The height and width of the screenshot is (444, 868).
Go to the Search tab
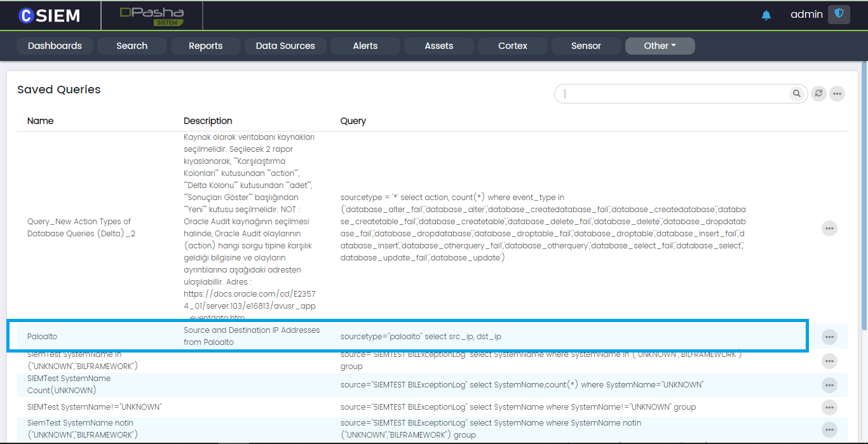[x=132, y=46]
